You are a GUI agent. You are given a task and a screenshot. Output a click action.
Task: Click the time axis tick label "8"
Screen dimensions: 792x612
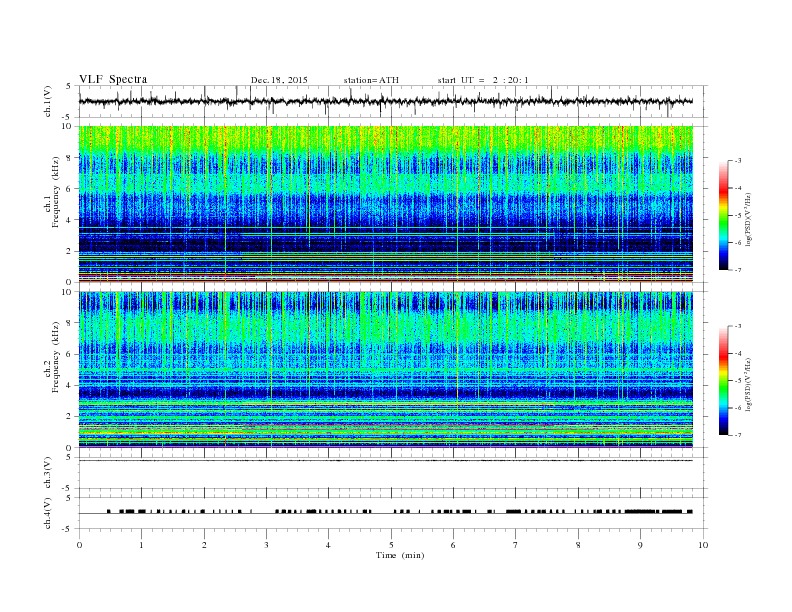tap(578, 545)
